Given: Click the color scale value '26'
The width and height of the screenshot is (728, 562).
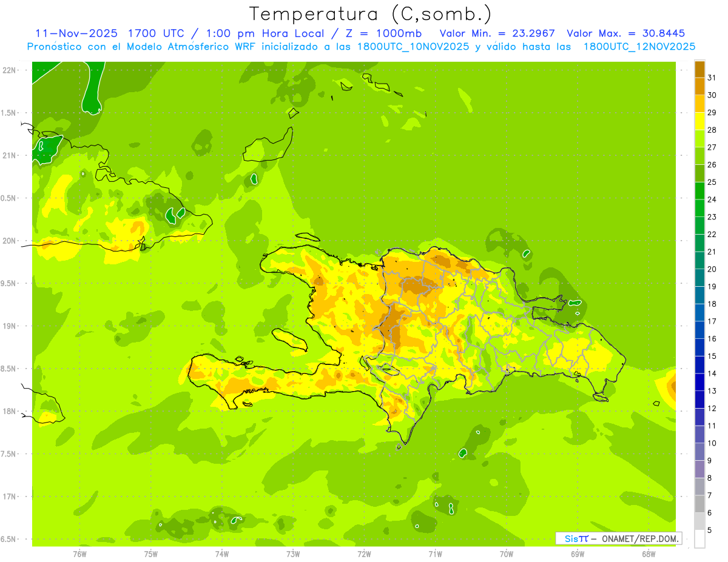Looking at the screenshot, I should coord(712,165).
